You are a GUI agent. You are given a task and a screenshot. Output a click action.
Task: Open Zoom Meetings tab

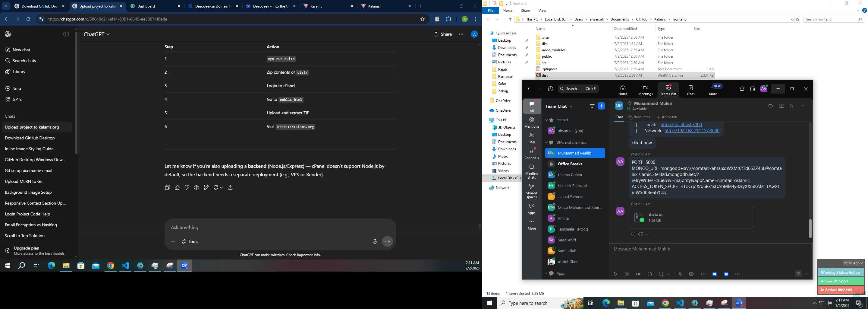(x=645, y=90)
